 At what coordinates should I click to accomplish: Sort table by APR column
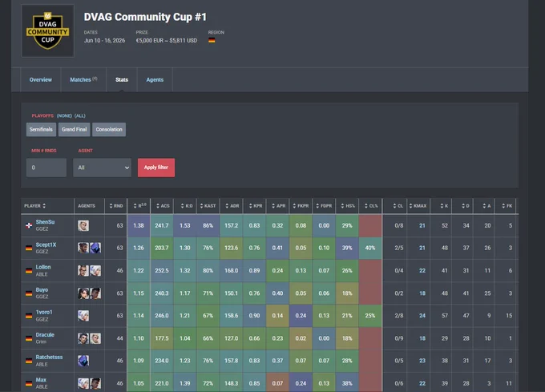278,206
